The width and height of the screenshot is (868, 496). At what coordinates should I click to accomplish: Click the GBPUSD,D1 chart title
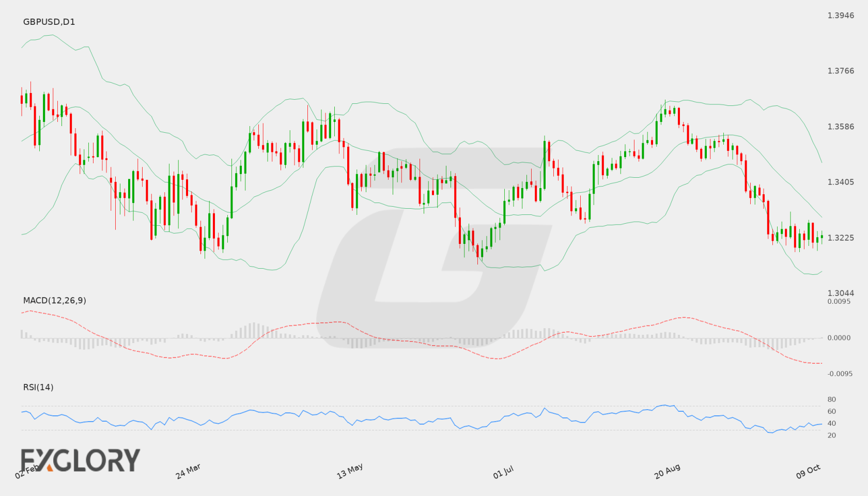tap(49, 22)
